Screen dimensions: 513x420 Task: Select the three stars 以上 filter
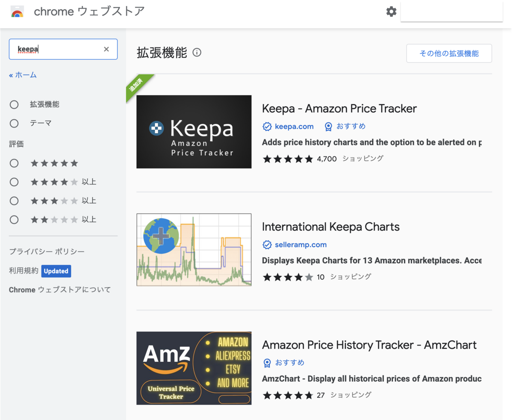[x=14, y=201]
